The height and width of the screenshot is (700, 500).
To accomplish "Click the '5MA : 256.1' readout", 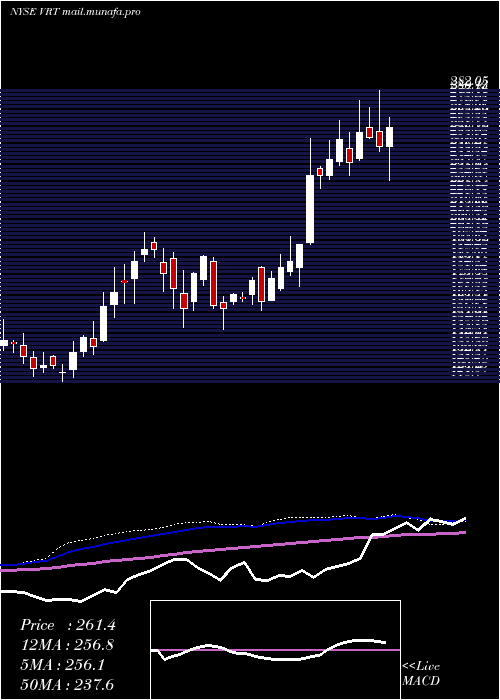I will click(62, 665).
